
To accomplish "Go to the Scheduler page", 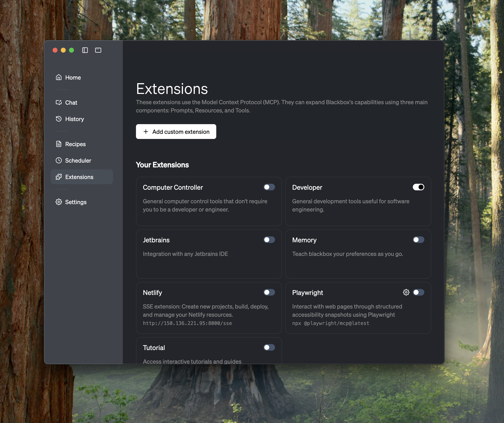I will (x=78, y=161).
